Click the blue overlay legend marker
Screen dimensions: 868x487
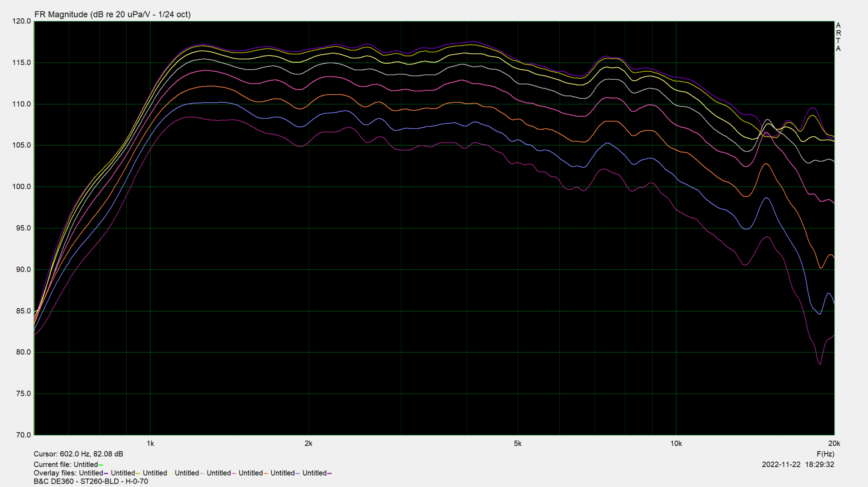pyautogui.click(x=298, y=473)
